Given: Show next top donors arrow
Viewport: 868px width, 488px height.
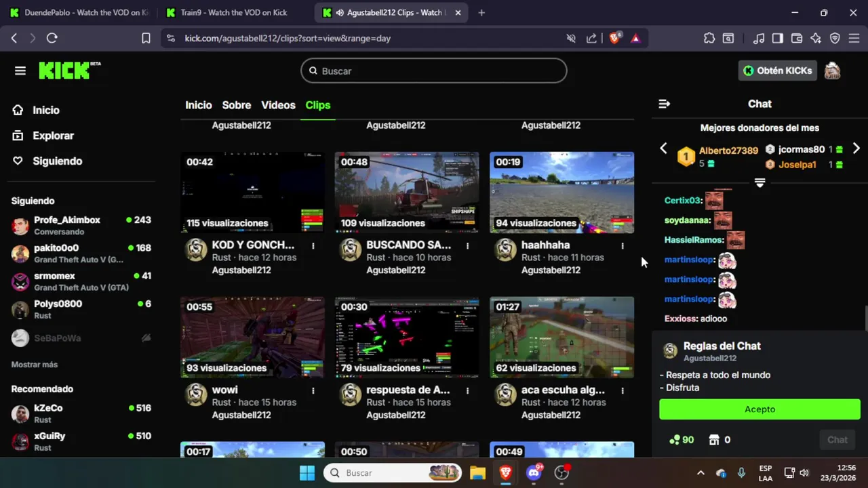Looking at the screenshot, I should click(856, 148).
